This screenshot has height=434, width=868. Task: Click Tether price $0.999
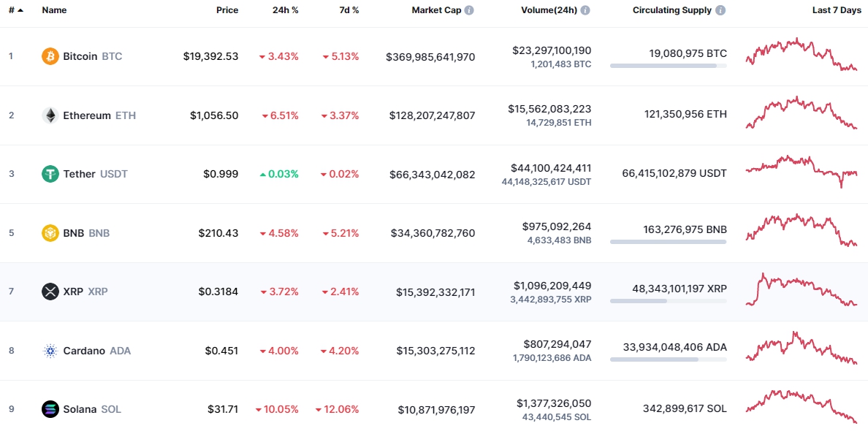pos(221,174)
